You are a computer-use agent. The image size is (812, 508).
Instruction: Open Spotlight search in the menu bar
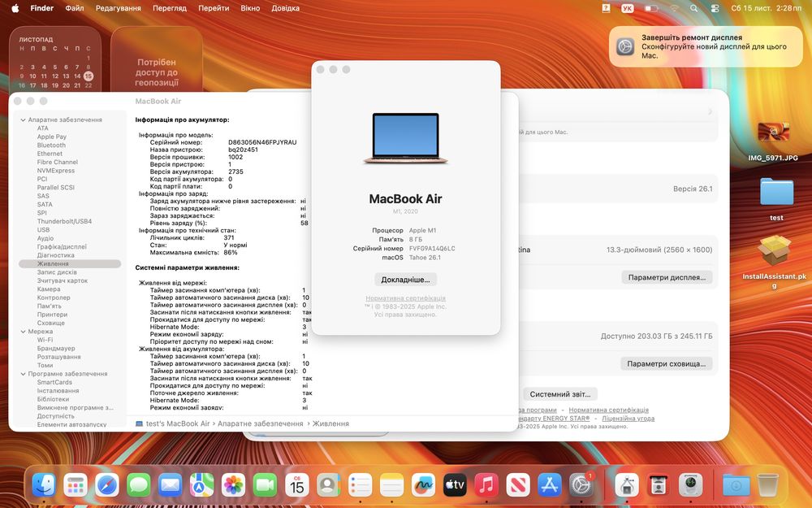[x=694, y=8]
